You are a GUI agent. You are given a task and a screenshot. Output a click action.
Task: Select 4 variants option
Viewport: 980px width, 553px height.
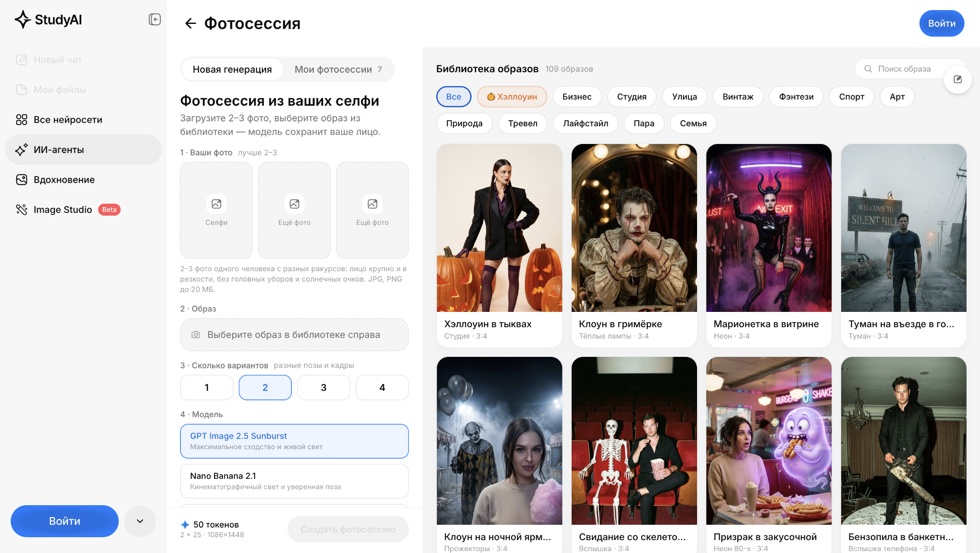click(x=382, y=387)
